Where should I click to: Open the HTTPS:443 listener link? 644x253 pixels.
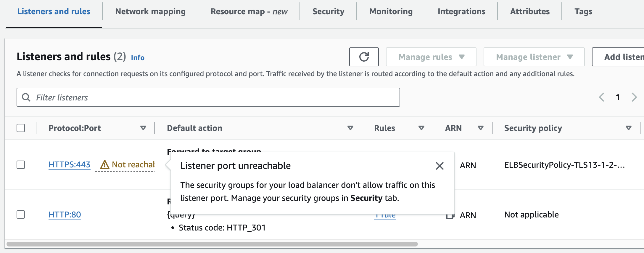(x=69, y=165)
